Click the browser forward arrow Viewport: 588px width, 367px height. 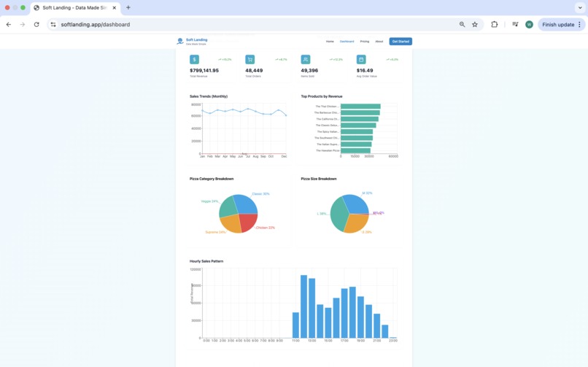pyautogui.click(x=23, y=24)
